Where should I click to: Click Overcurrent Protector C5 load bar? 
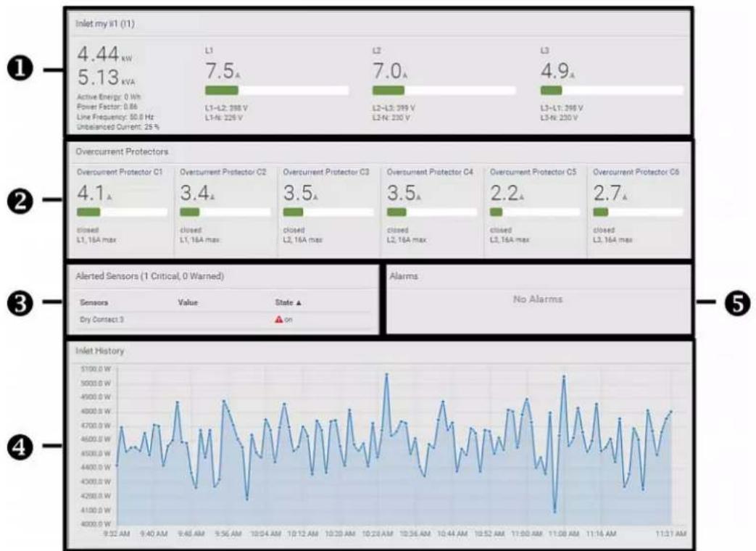[x=535, y=212]
